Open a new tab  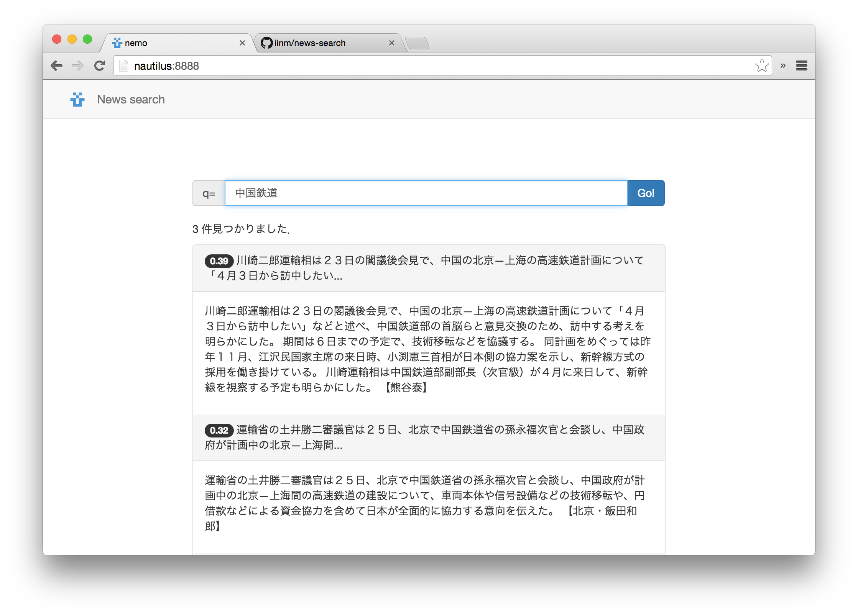pyautogui.click(x=417, y=43)
